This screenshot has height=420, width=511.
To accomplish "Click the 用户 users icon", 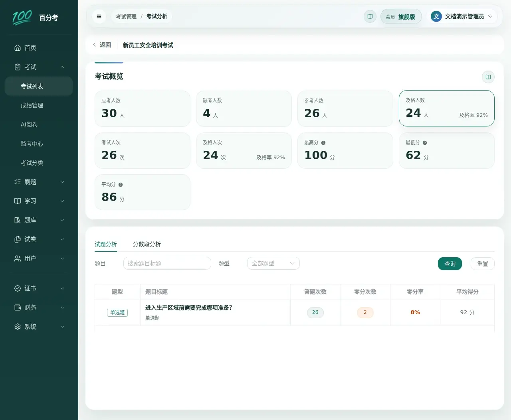I will tap(18, 258).
